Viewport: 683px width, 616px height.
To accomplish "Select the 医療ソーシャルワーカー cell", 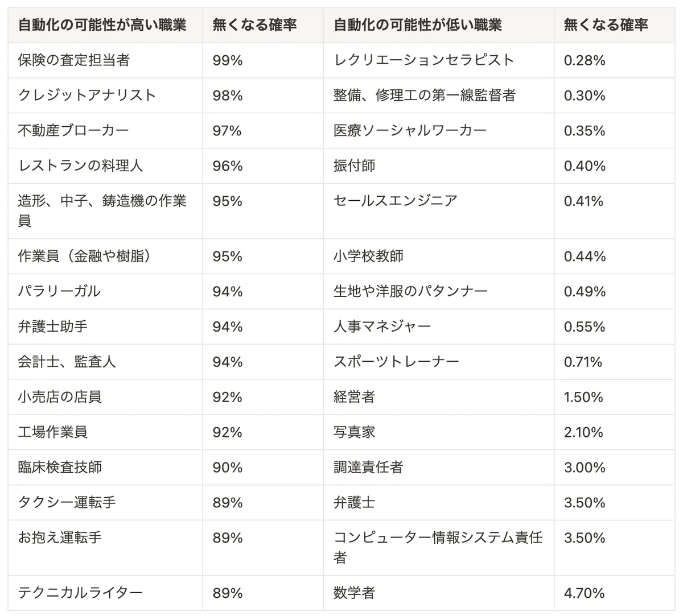I will point(439,131).
